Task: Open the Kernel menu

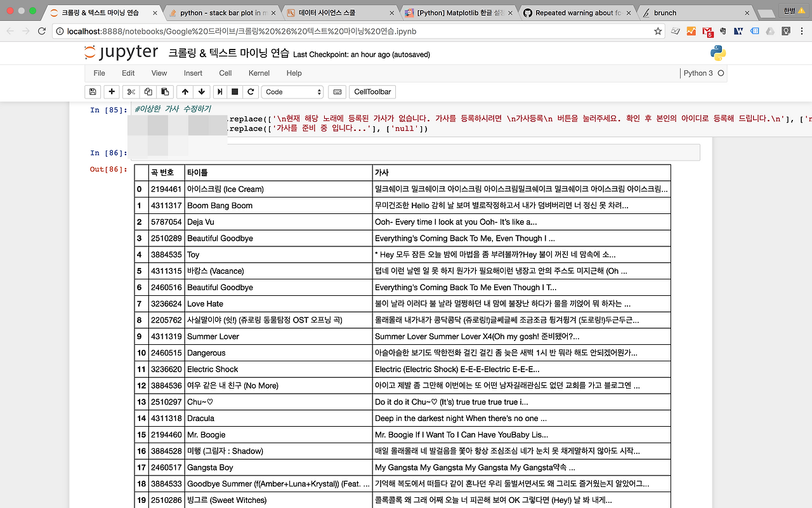Action: click(x=259, y=73)
